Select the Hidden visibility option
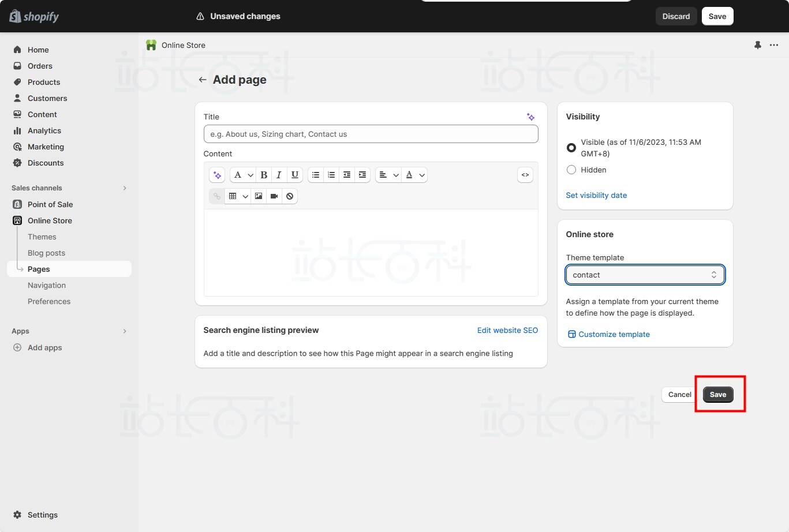Image resolution: width=789 pixels, height=532 pixels. click(x=571, y=170)
